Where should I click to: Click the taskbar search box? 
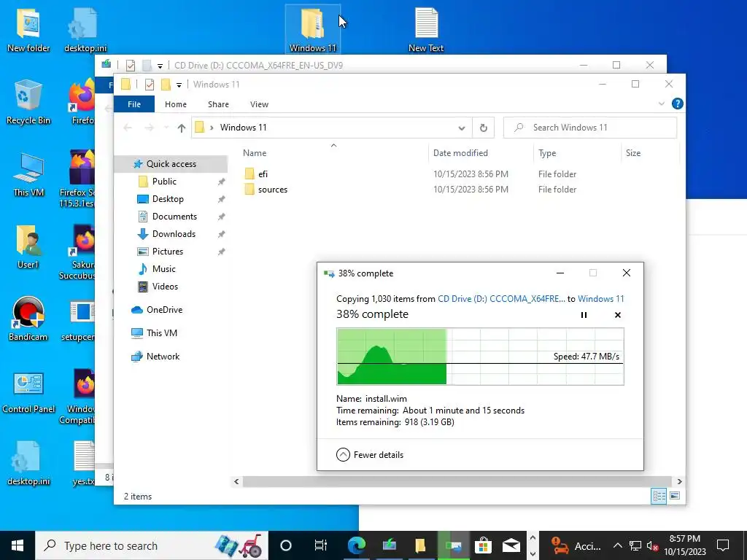click(x=152, y=545)
